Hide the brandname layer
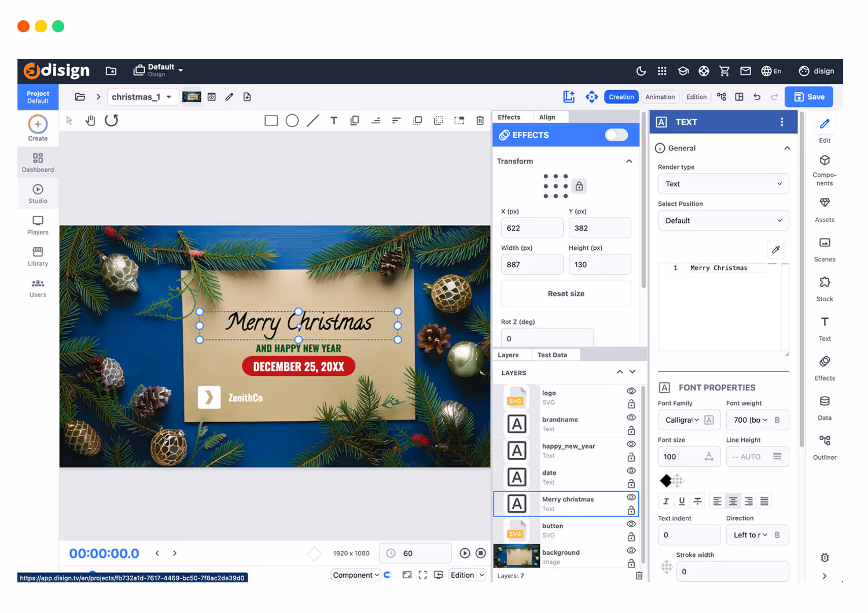The image size is (868, 613). (631, 418)
